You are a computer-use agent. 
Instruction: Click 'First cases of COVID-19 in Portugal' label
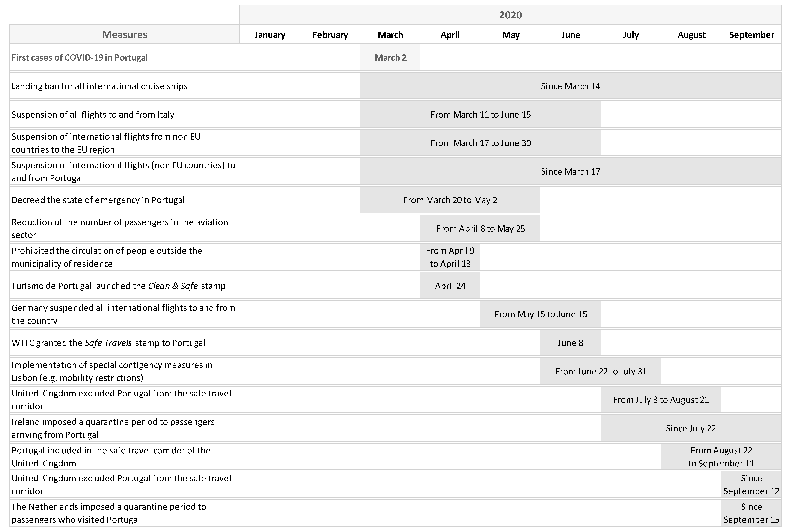click(79, 58)
